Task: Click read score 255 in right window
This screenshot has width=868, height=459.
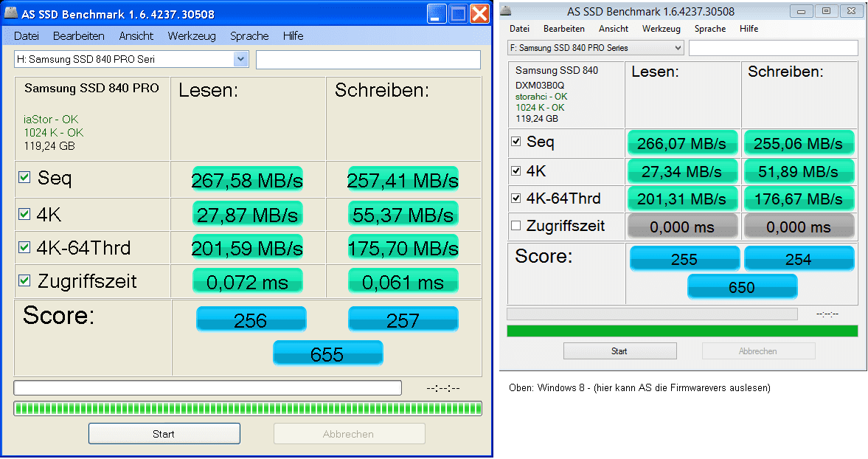Action: pos(685,258)
